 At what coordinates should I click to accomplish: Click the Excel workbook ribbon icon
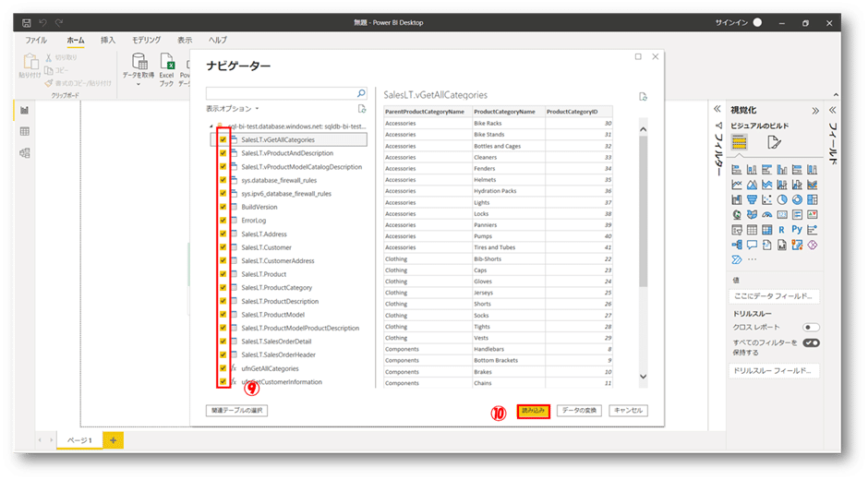click(166, 69)
